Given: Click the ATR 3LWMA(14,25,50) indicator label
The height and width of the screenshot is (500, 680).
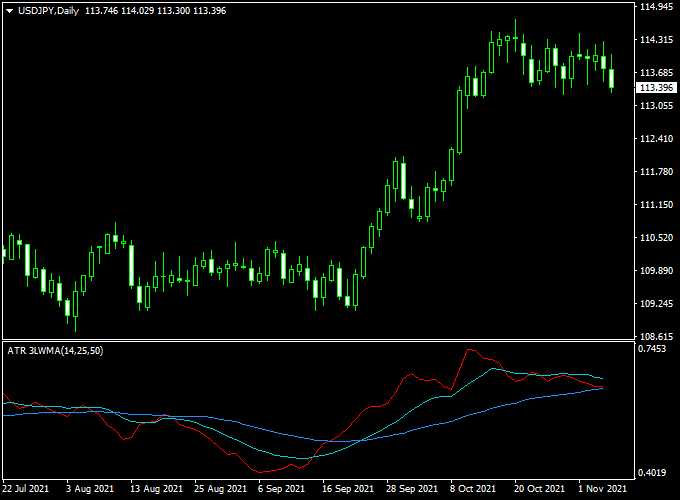Looking at the screenshot, I should pos(55,350).
